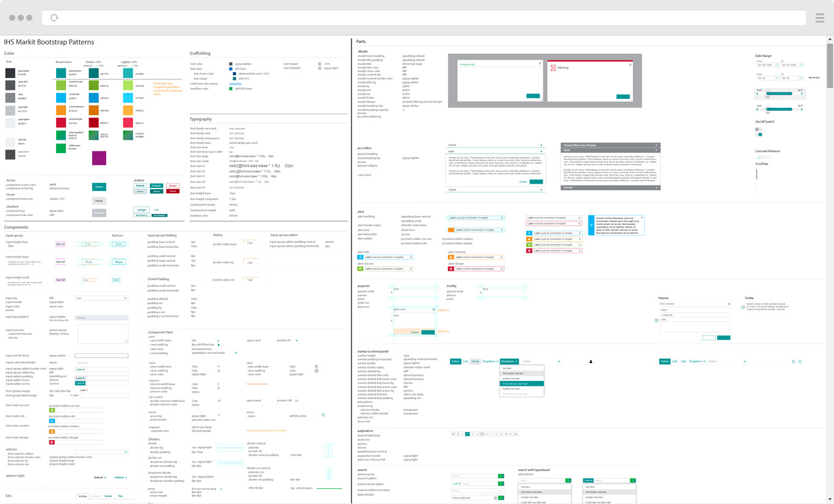Click the browser reload icon
The width and height of the screenshot is (834, 504).
click(54, 18)
